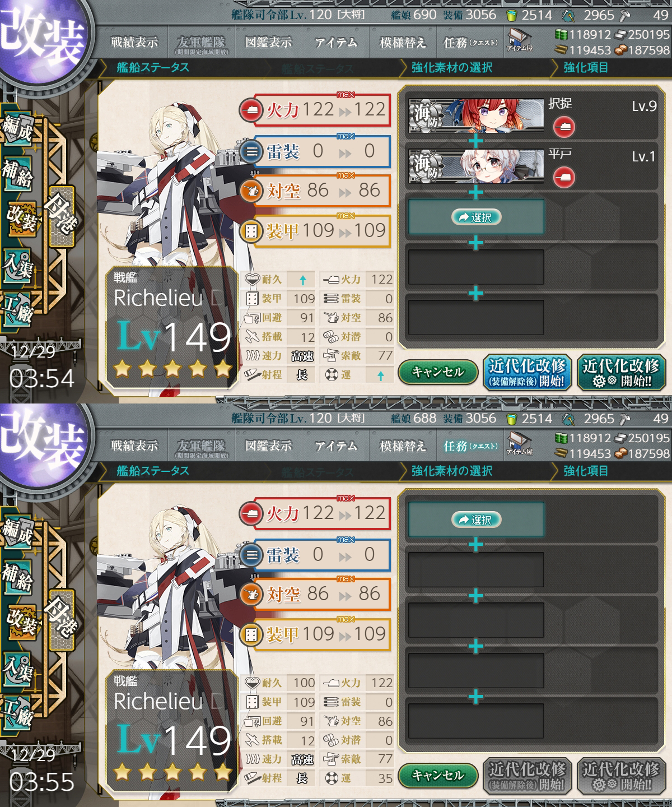672x807 pixels.
Task: Click キャンセル button in top screenshot
Action: point(437,372)
